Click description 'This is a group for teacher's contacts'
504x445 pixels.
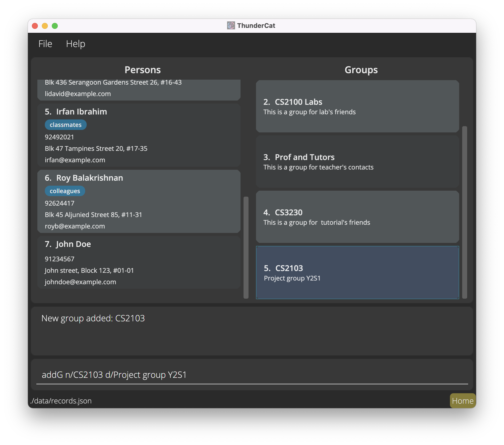(318, 167)
